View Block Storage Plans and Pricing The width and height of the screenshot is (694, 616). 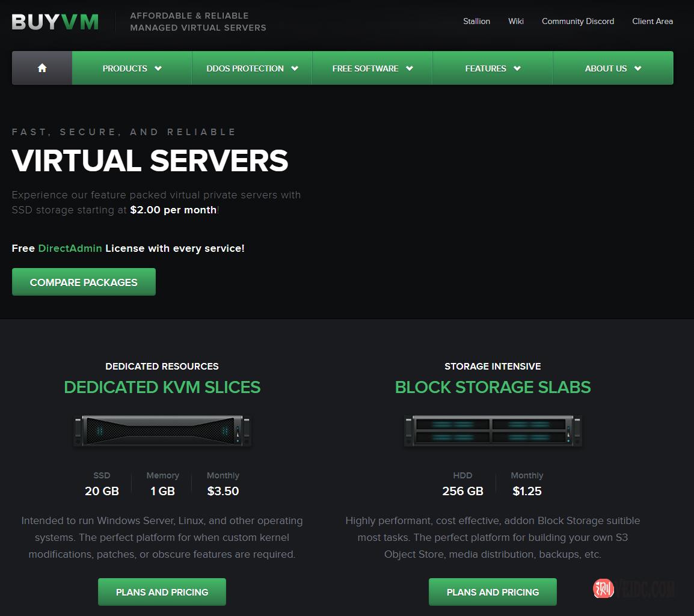pos(493,592)
